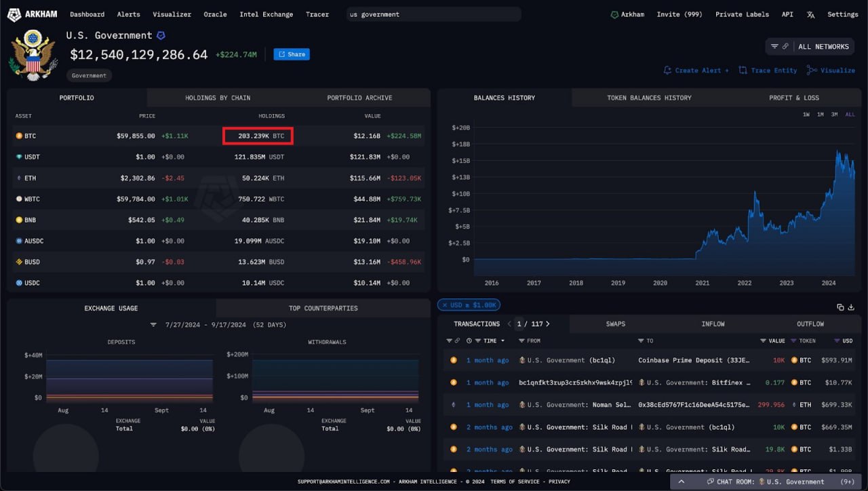Open the language translation icon
Viewport: 868px width, 491px height.
point(811,14)
